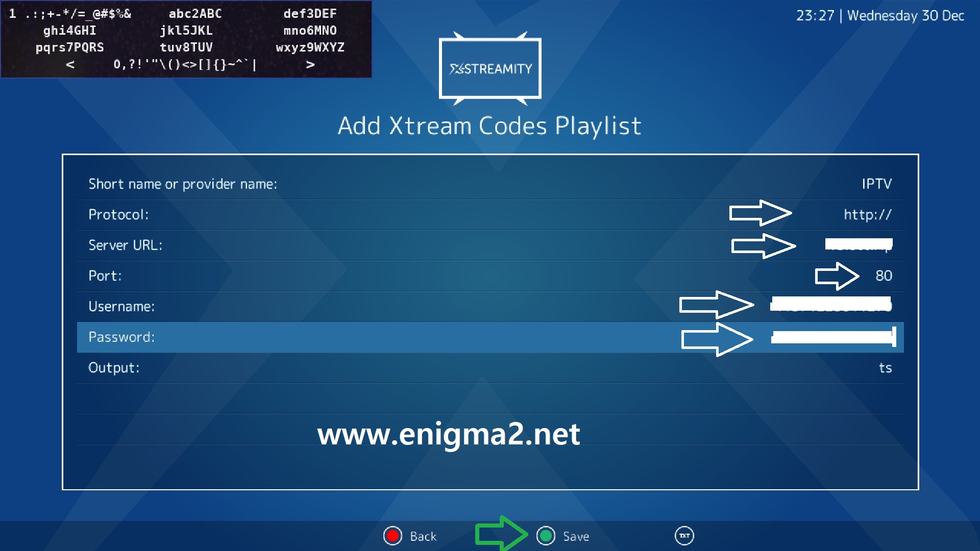The width and height of the screenshot is (980, 551).
Task: Select the Output ts format option
Action: [x=887, y=368]
